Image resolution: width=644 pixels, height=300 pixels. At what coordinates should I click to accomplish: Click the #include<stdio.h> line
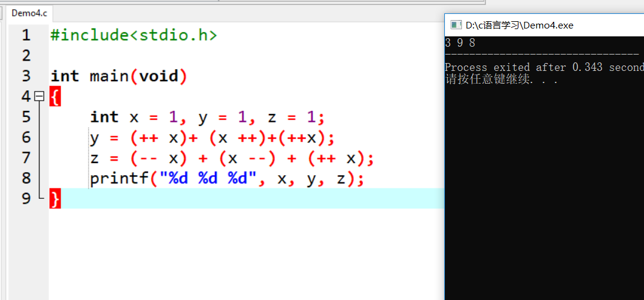(x=134, y=36)
